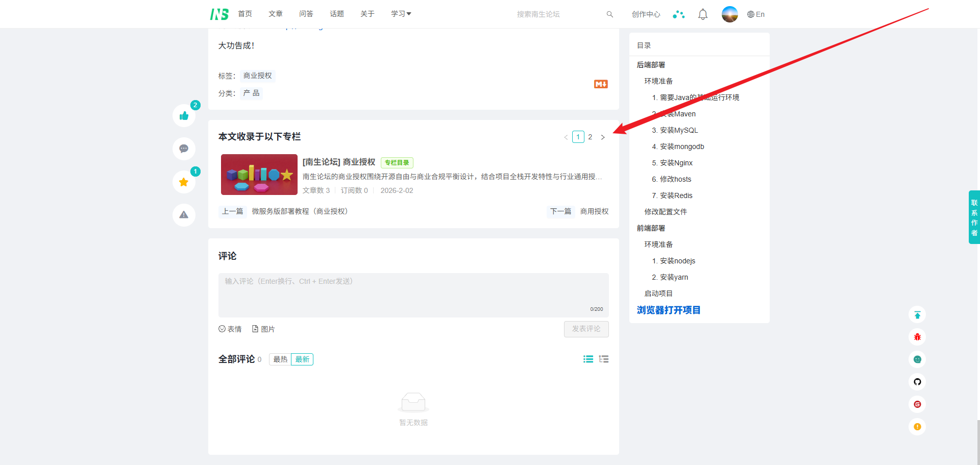
Task: Open the En language switcher
Action: coord(756,14)
